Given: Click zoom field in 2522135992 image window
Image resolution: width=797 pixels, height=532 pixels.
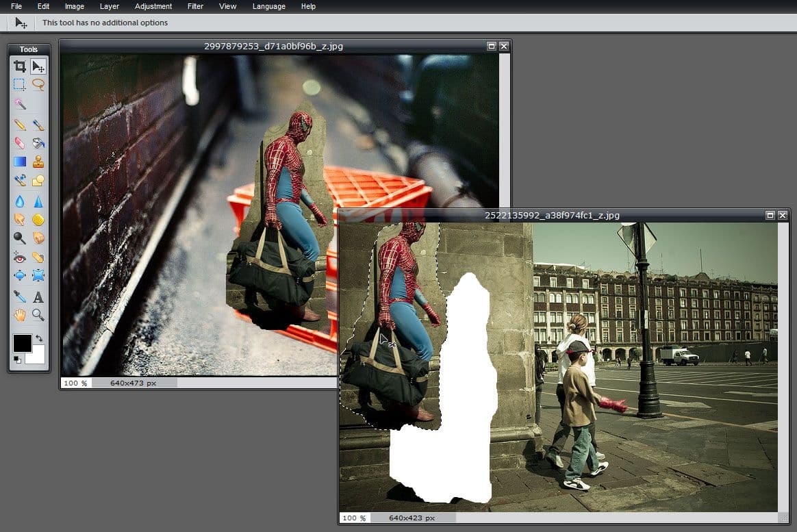Looking at the screenshot, I should pos(354,518).
